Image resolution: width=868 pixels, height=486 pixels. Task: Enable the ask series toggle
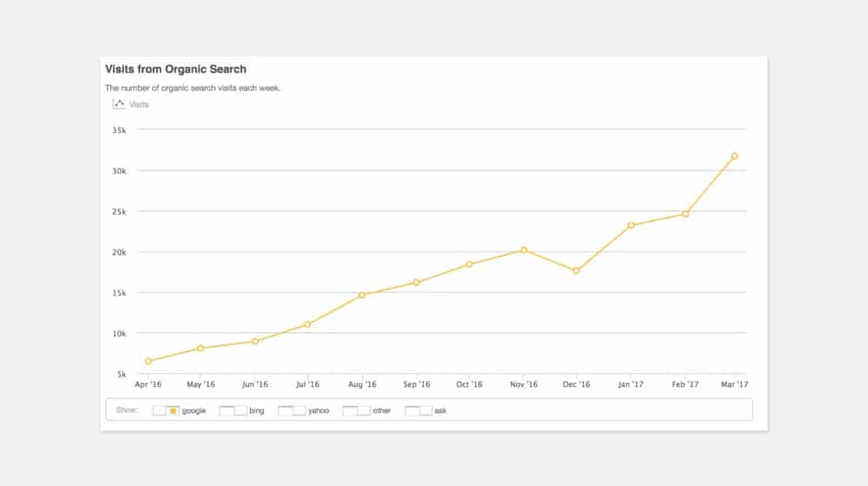tap(418, 410)
